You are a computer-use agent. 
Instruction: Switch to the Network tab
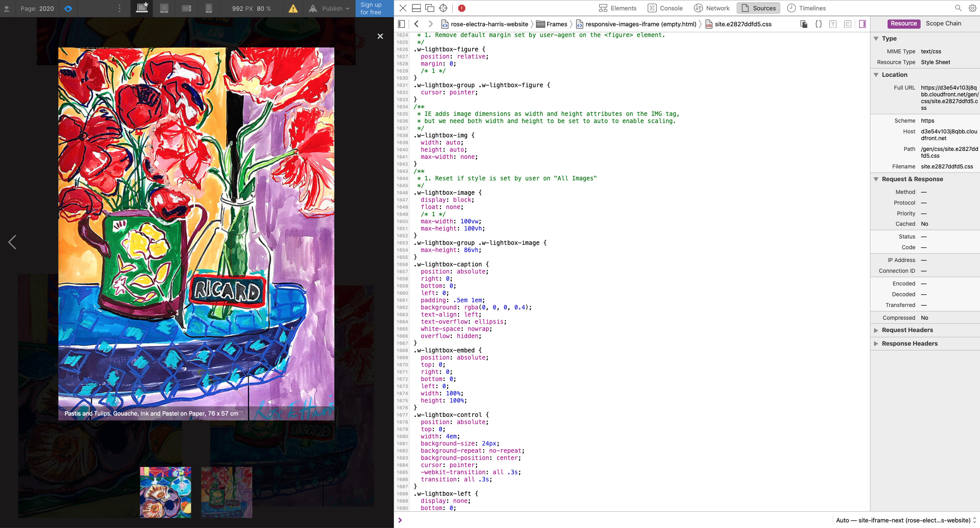pyautogui.click(x=712, y=8)
